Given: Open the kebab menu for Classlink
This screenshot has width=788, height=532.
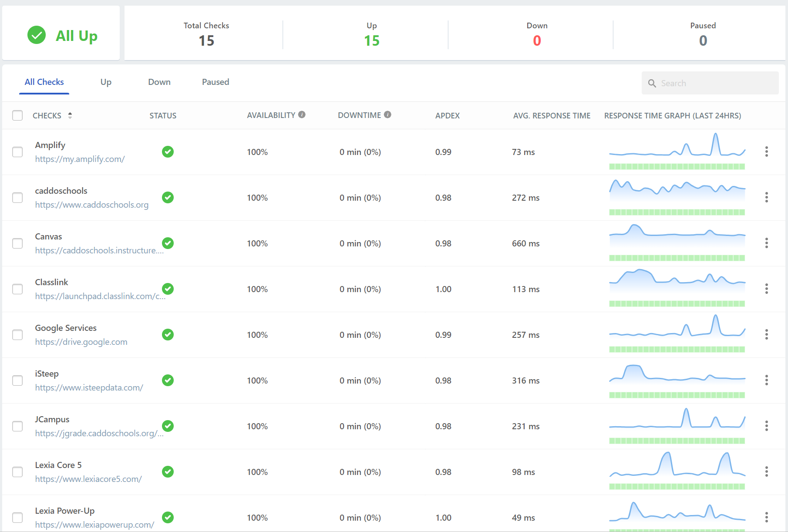Looking at the screenshot, I should coord(767,289).
